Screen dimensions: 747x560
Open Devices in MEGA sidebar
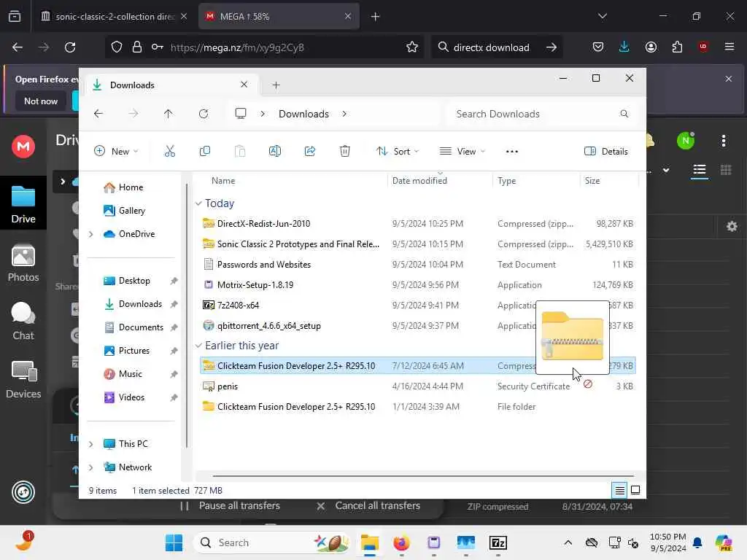point(23,379)
